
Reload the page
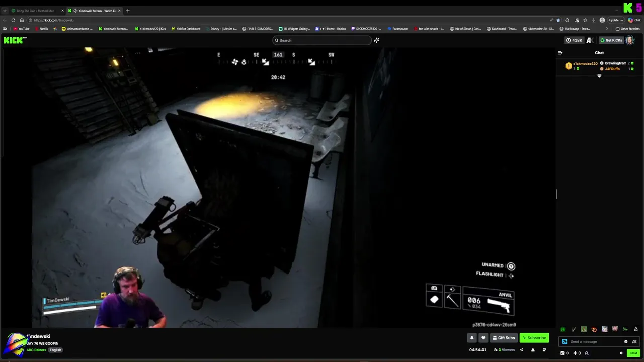13,20
